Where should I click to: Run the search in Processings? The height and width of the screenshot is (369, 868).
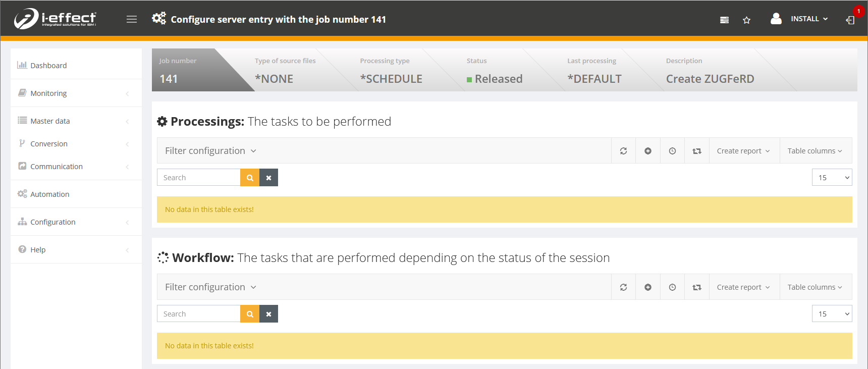coord(250,178)
